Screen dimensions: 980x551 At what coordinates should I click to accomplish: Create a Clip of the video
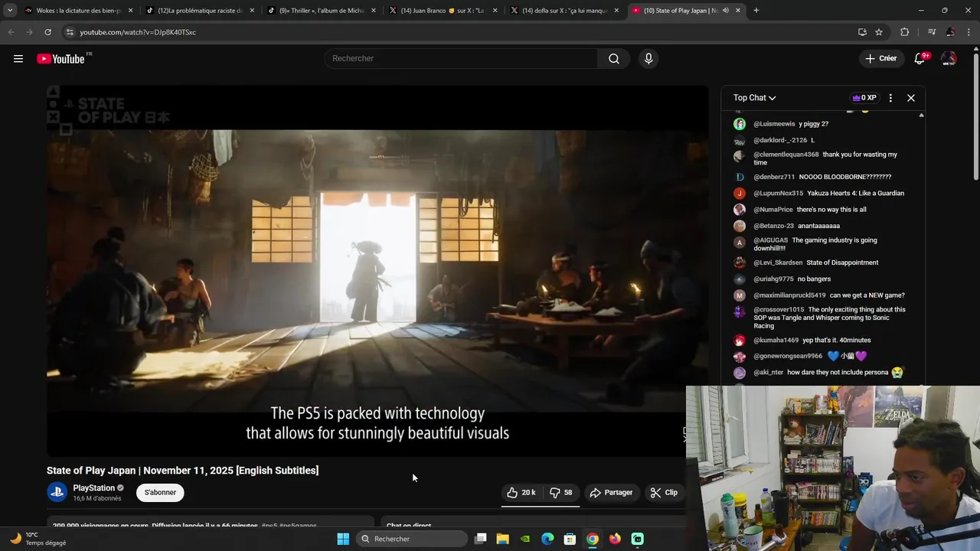[664, 493]
